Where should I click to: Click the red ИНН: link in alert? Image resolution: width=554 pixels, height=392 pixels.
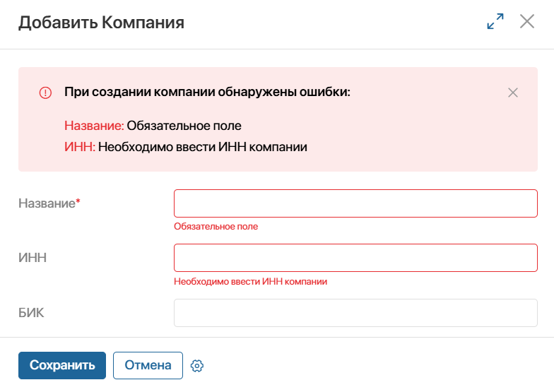point(80,147)
